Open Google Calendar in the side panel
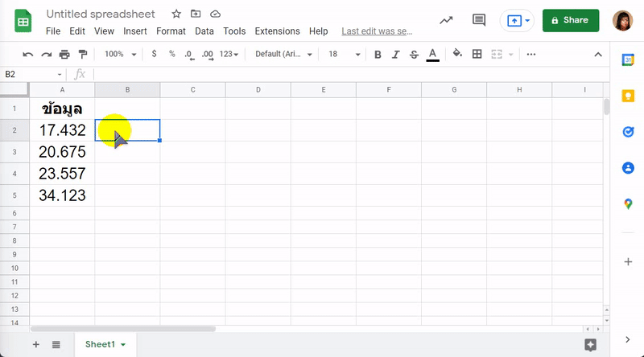Image resolution: width=644 pixels, height=357 pixels. (628, 60)
